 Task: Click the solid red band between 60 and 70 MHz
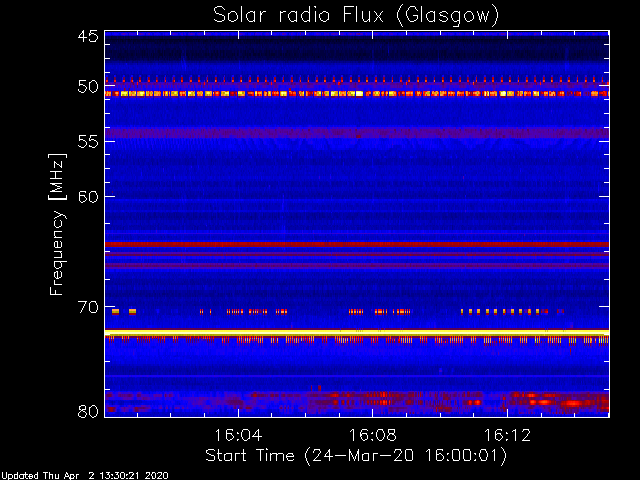tap(357, 244)
